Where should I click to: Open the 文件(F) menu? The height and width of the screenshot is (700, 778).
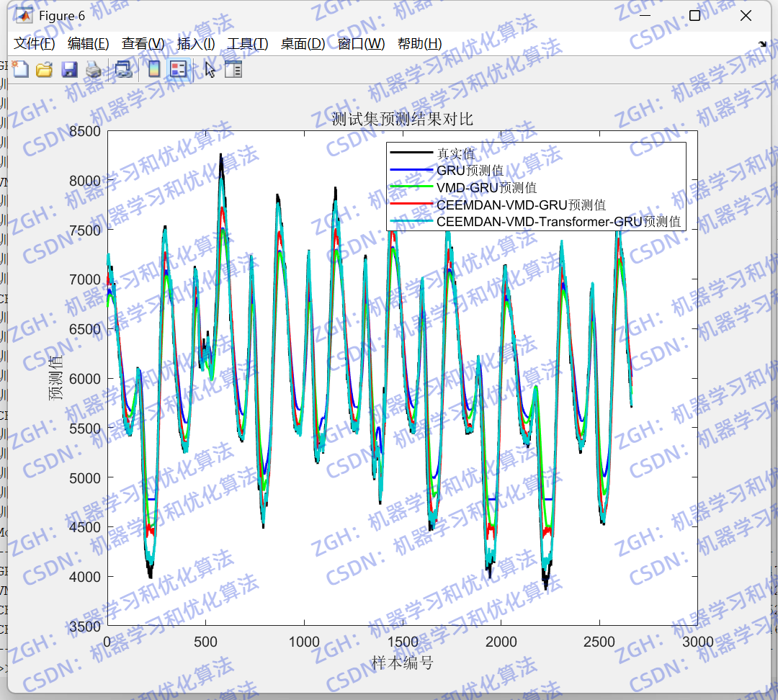point(35,44)
